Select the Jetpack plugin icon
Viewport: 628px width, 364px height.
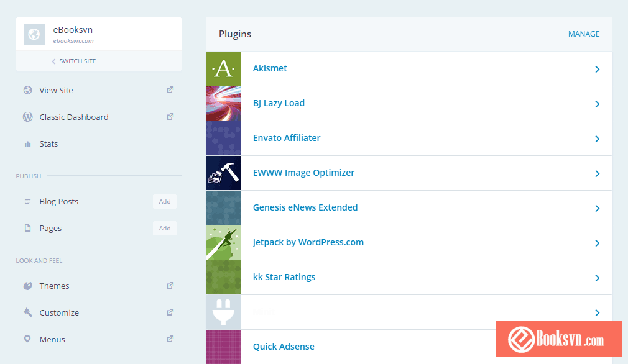pos(223,242)
